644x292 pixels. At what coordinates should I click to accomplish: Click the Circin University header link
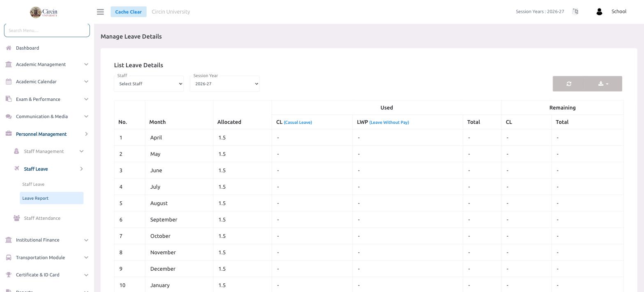click(x=171, y=11)
